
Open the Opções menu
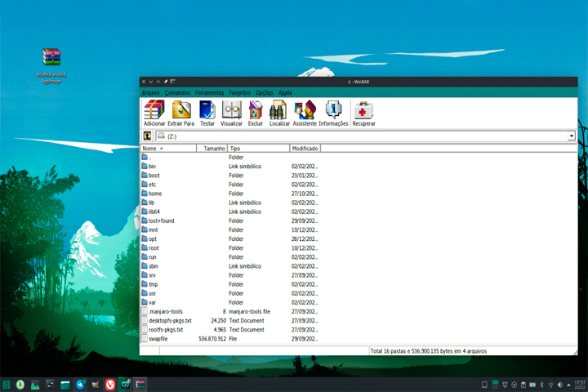tap(265, 92)
